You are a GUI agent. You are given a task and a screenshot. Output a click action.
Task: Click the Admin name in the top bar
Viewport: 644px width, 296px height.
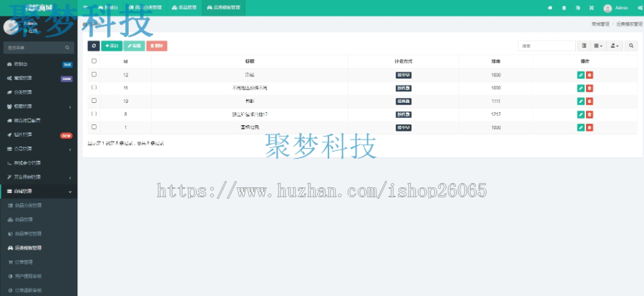pyautogui.click(x=621, y=8)
